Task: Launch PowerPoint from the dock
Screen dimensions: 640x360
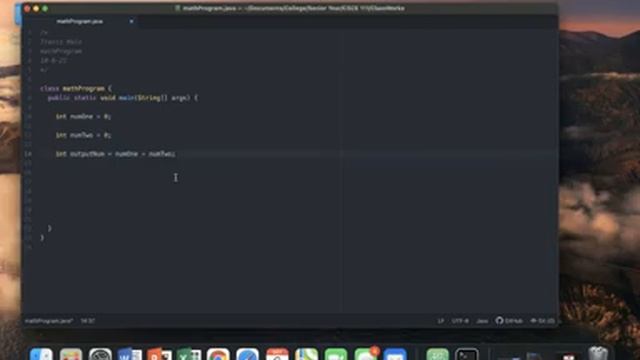Action: tap(159, 354)
